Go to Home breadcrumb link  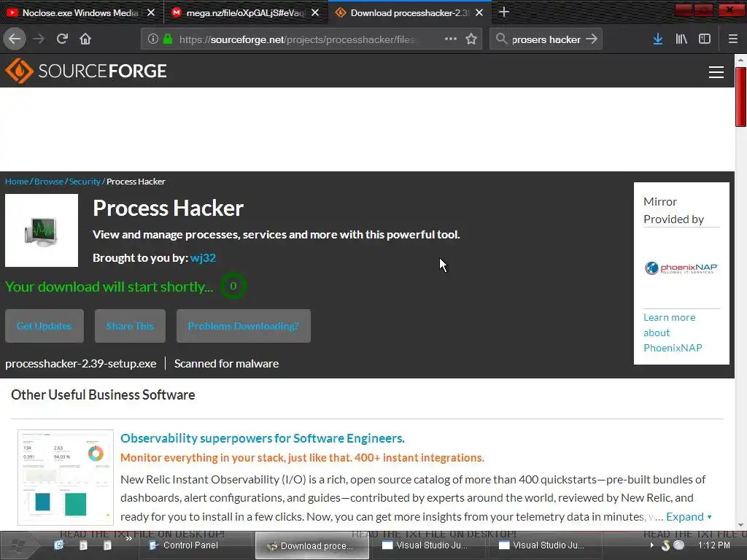coord(17,182)
